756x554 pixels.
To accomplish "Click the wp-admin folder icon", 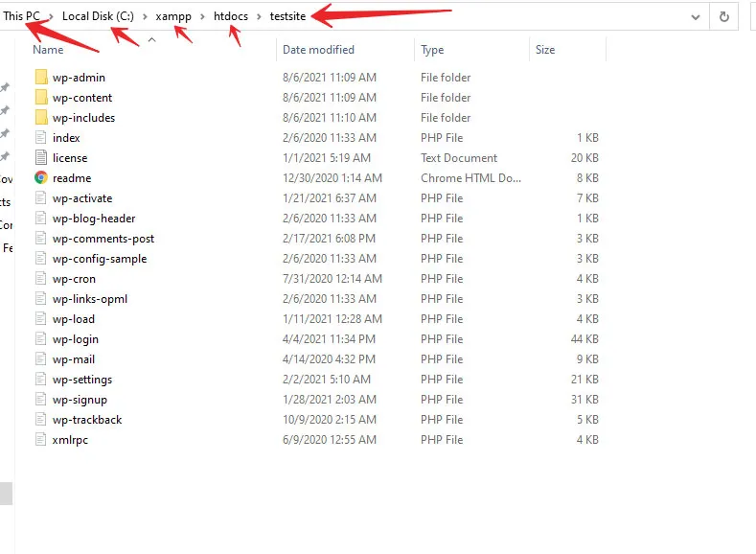I will pos(41,77).
